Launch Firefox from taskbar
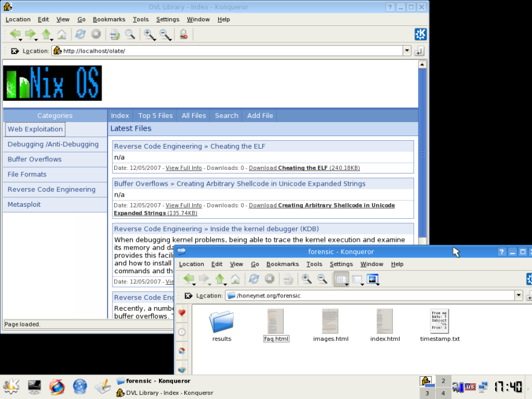The width and height of the screenshot is (532, 399). 57,386
